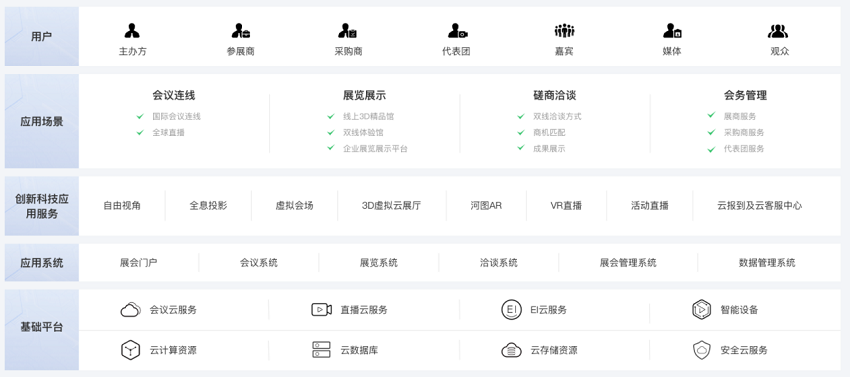
Task: Click the checkmark beside 展商服务
Action: click(x=711, y=115)
